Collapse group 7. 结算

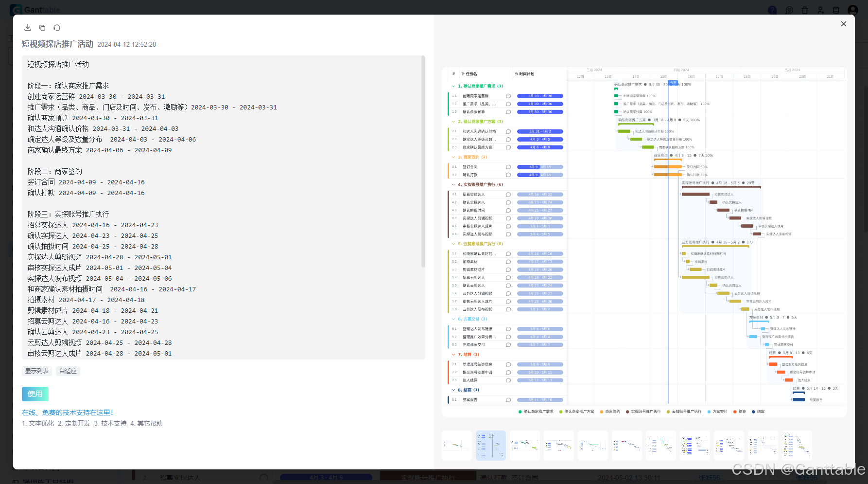[453, 355]
